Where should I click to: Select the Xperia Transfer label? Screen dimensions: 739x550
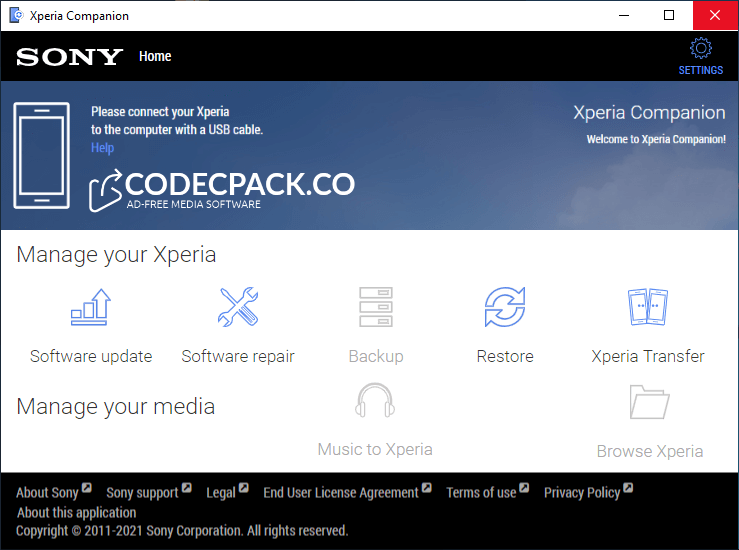[648, 356]
